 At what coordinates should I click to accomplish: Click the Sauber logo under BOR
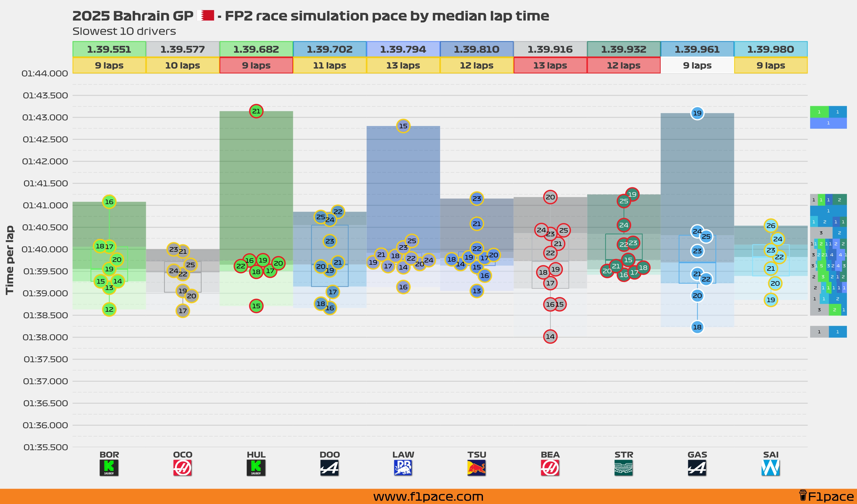109,468
